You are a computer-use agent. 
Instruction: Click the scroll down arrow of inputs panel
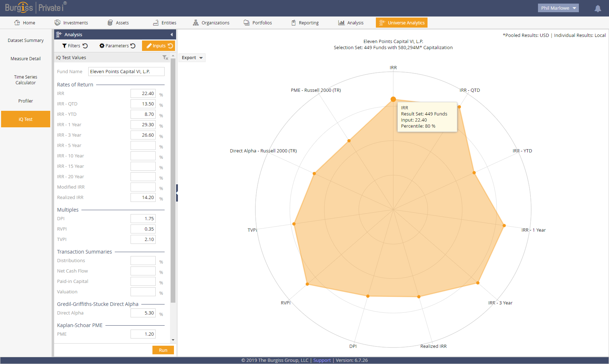click(x=173, y=340)
